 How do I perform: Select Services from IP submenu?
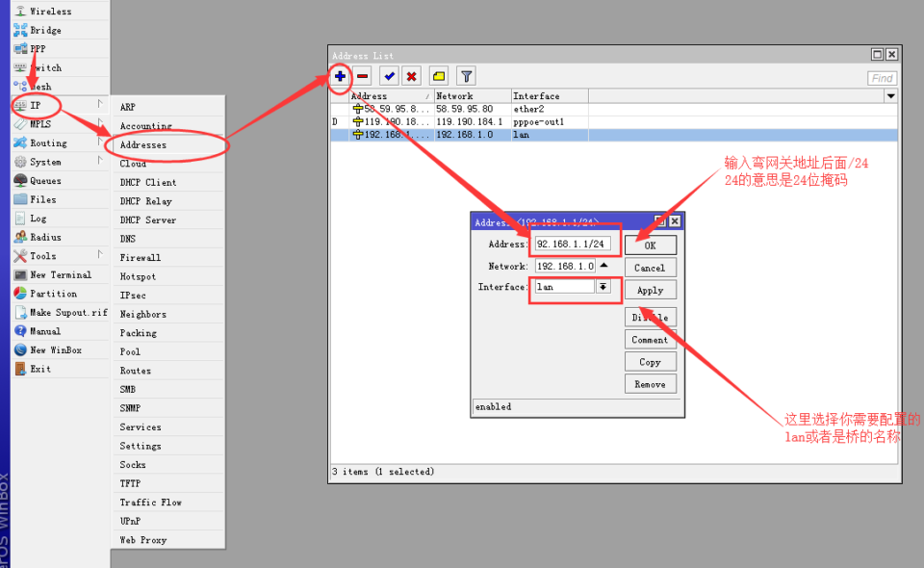pos(168,426)
